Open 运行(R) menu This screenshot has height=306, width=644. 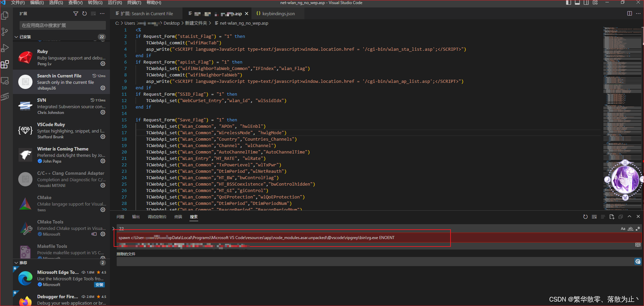pos(115,3)
